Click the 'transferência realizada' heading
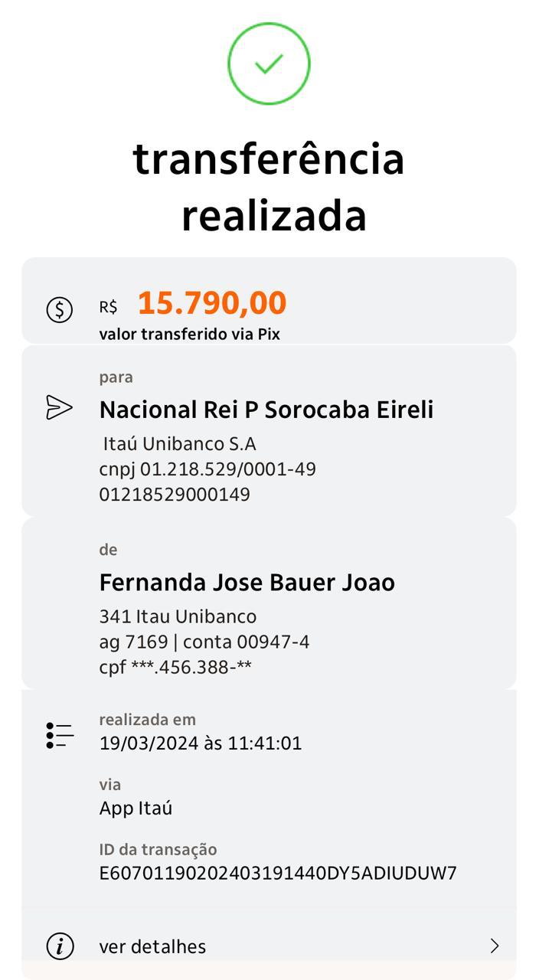539x980 pixels. [x=269, y=186]
